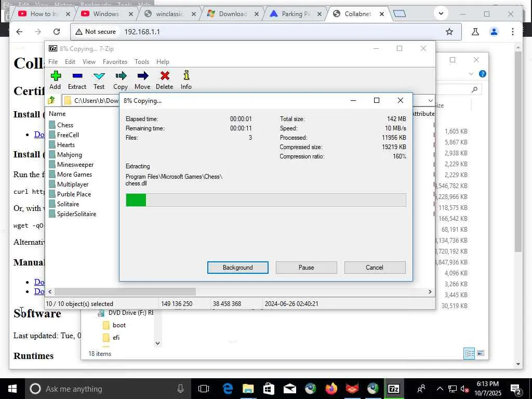Click the up-folder icon in 7-Zip address bar
Viewport: 532px width, 399px height.
(51, 100)
